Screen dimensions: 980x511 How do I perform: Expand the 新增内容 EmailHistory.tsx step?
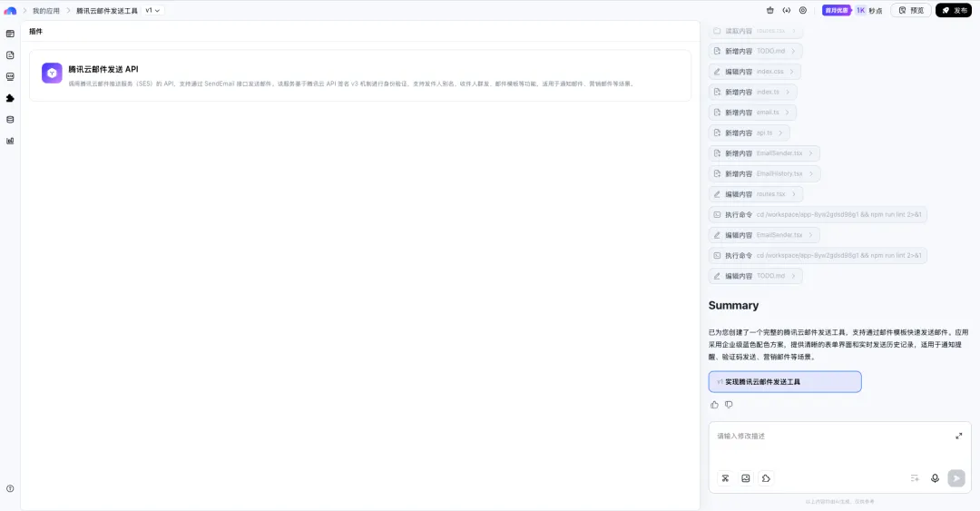click(x=764, y=174)
